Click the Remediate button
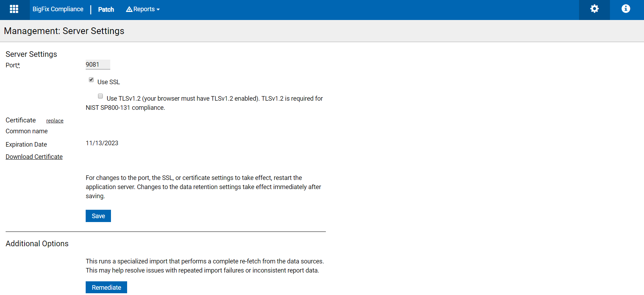 [x=106, y=288]
